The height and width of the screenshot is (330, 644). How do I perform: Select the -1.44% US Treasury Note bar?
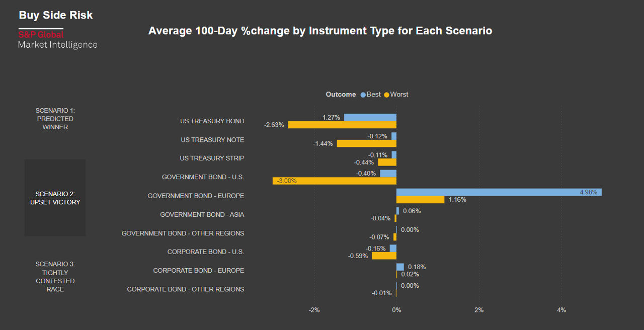[x=366, y=143]
